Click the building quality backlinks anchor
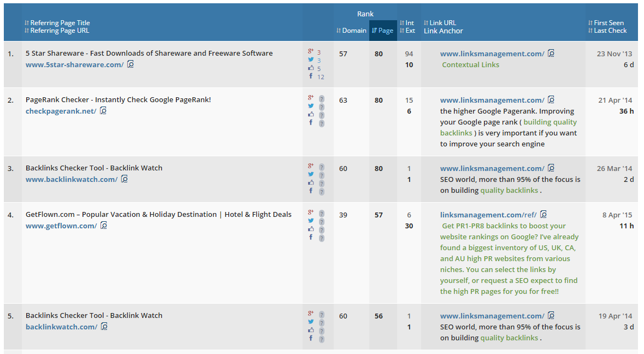The width and height of the screenshot is (644, 354). 509,128
